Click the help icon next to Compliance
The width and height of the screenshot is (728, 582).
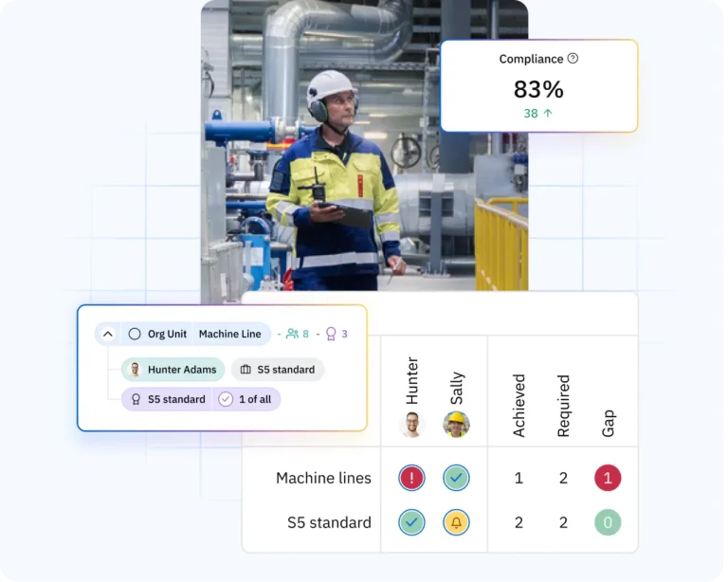[573, 59]
